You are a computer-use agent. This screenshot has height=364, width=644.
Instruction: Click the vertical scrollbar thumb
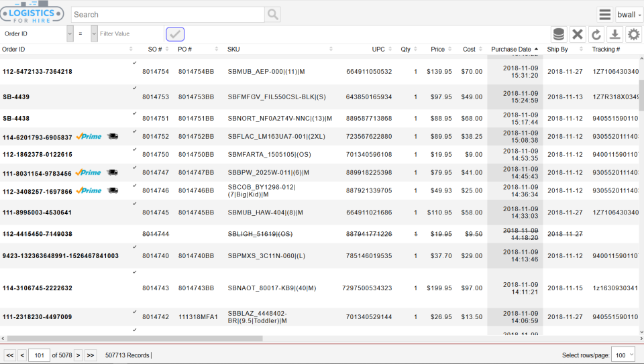click(x=641, y=95)
